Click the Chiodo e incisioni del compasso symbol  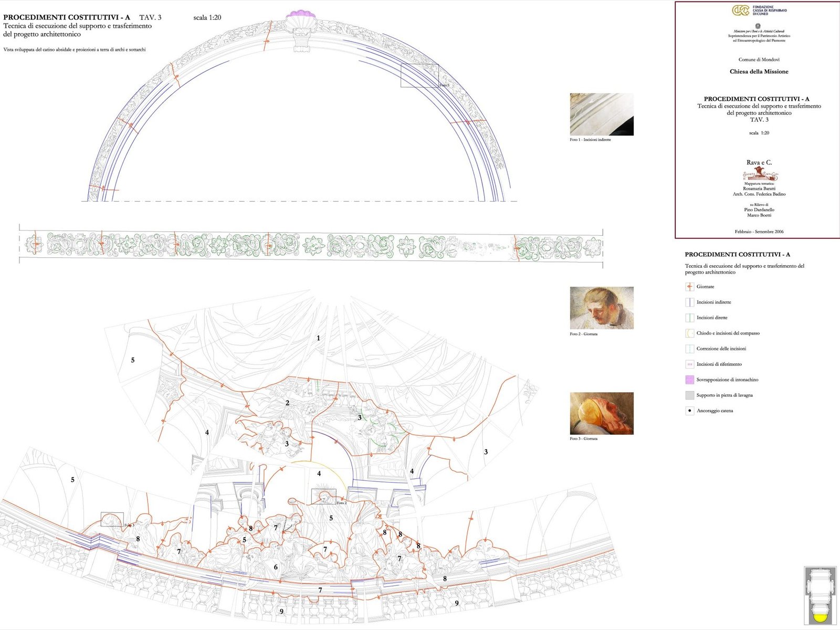(x=690, y=333)
